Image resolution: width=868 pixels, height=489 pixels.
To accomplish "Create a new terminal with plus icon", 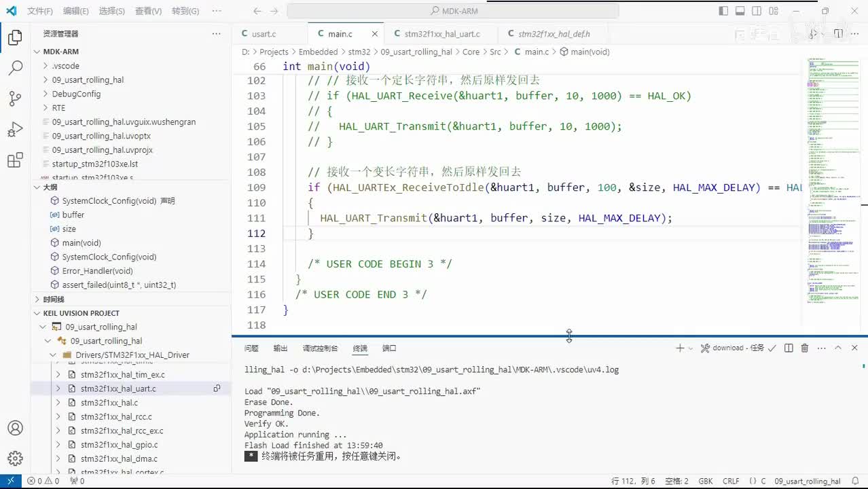I will point(680,348).
